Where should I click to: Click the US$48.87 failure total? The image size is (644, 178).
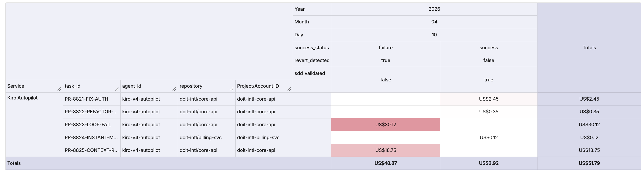[x=386, y=163]
